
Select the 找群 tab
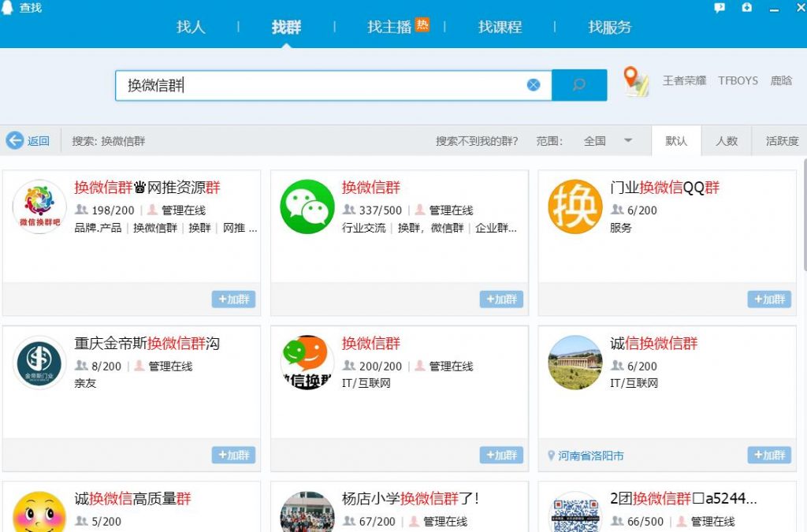click(286, 27)
